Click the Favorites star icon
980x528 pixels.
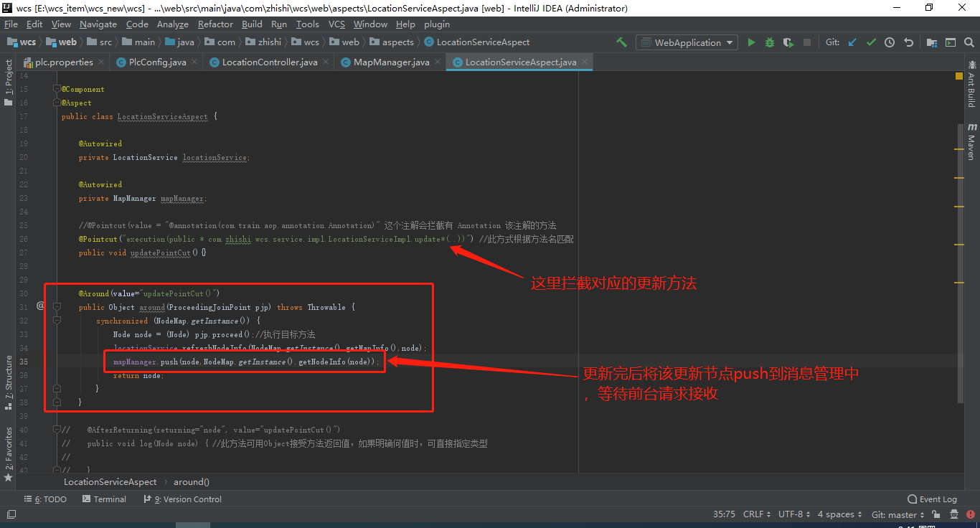pos(9,477)
